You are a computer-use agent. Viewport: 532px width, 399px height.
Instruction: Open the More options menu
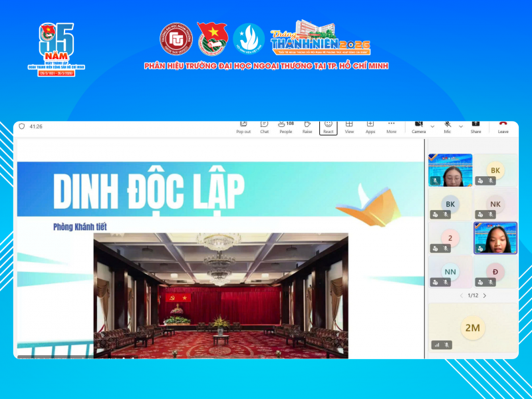point(391,126)
